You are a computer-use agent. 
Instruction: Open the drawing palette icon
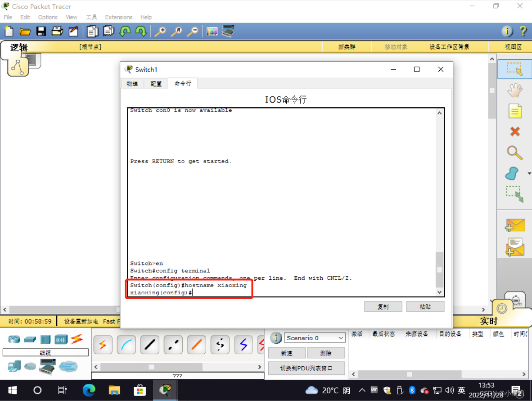[212, 31]
